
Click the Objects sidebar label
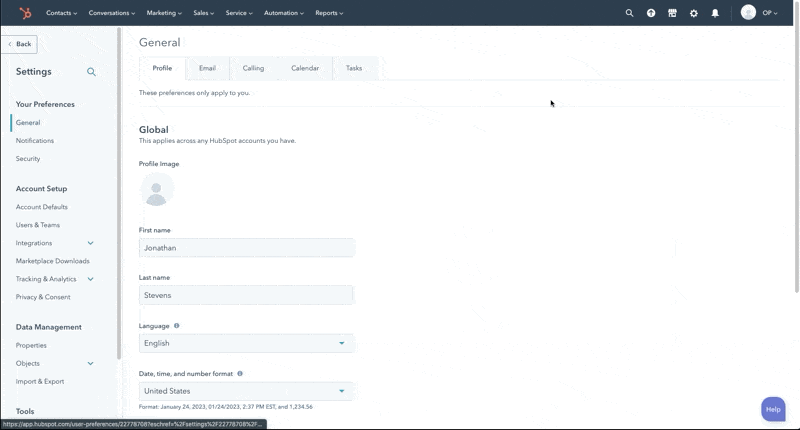[28, 364]
